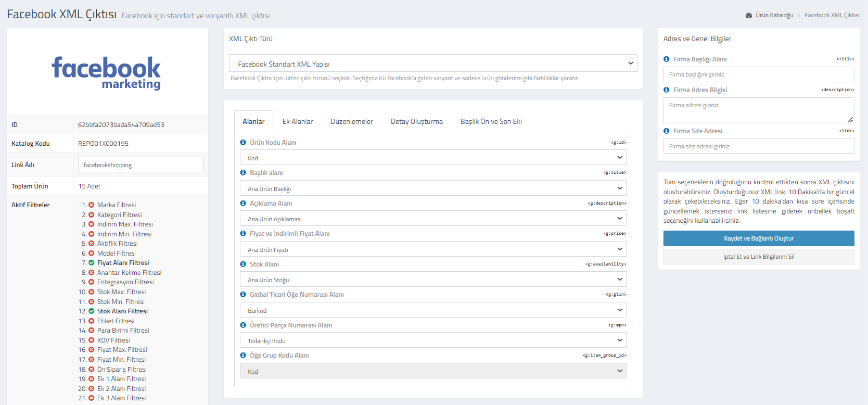Click the Ürün Kataloğu breadcrumb icon

coord(749,15)
